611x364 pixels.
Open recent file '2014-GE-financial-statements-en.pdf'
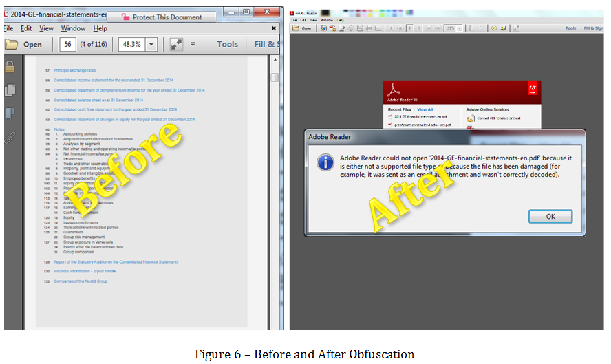tap(420, 116)
